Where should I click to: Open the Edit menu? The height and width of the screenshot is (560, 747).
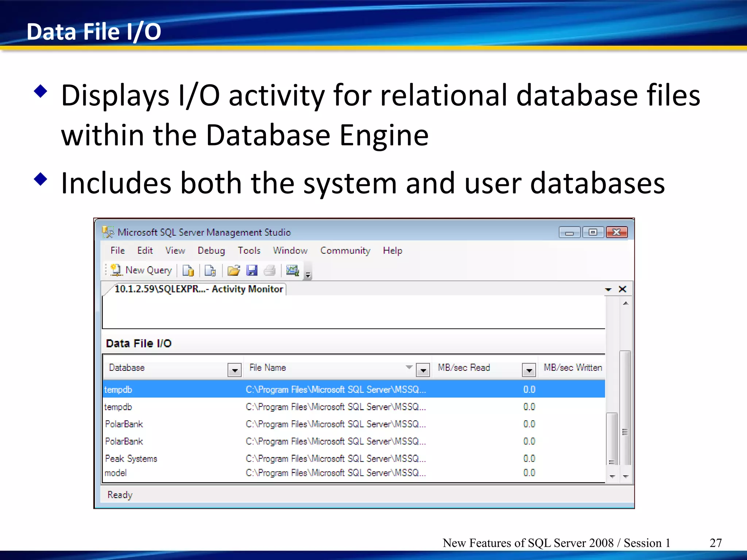pyautogui.click(x=145, y=250)
